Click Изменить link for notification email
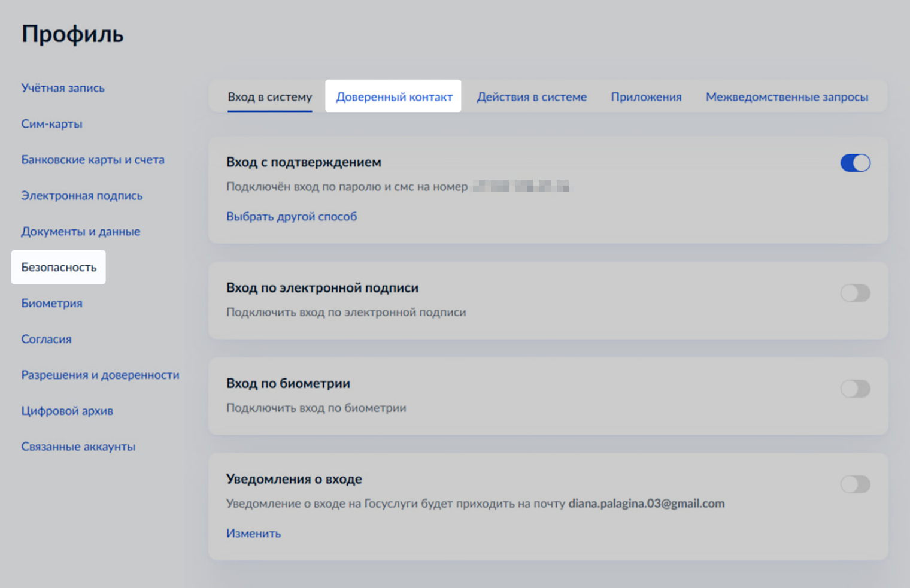910x588 pixels. point(253,534)
